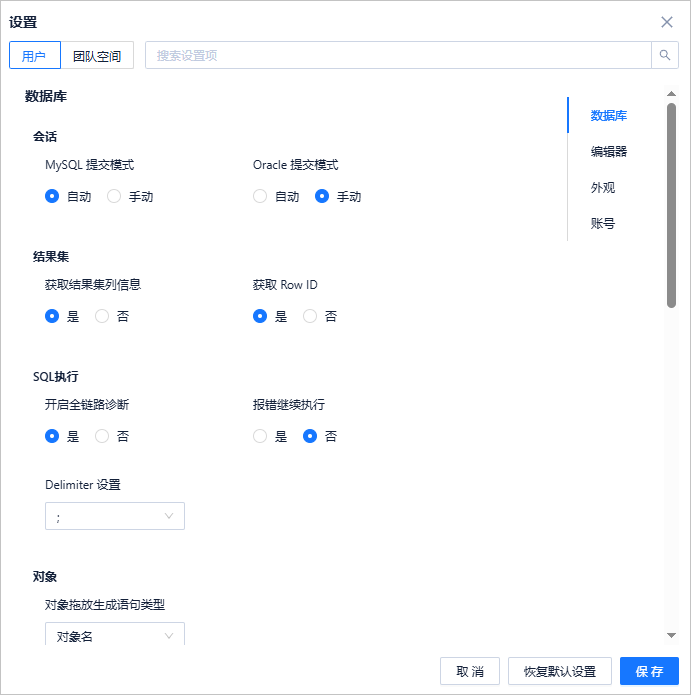Click the 对象 section heading
691x695 pixels.
[x=45, y=577]
